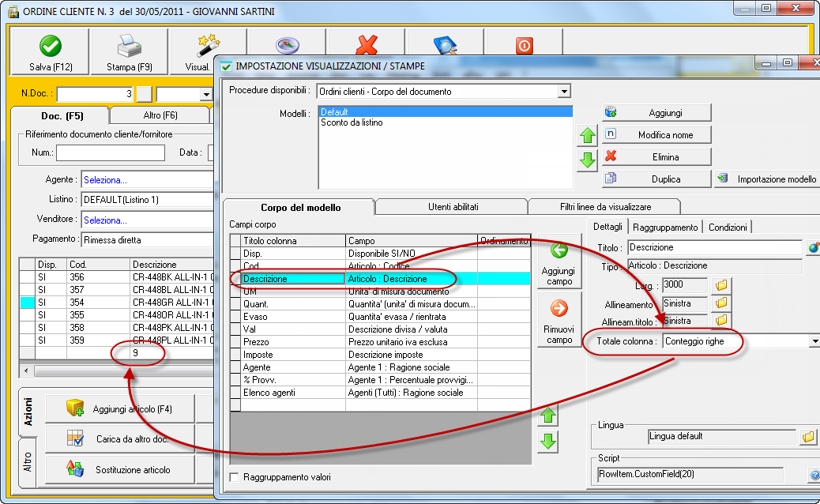Click Num. reference input field
This screenshot has width=820, height=504.
point(111,152)
